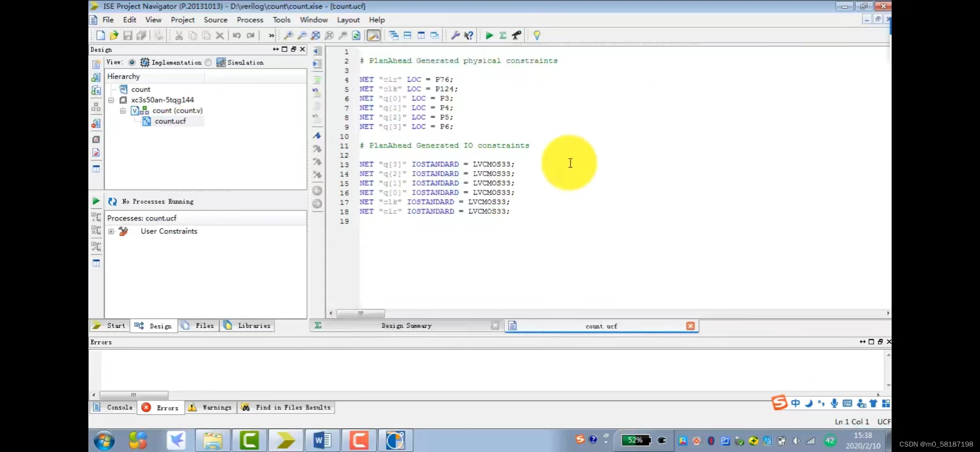Click the Implement Top Module green arrow
980x452 pixels.
pos(489,36)
